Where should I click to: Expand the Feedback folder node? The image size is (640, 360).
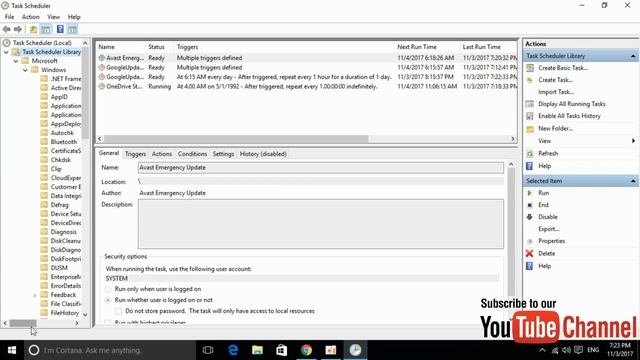(x=35, y=295)
